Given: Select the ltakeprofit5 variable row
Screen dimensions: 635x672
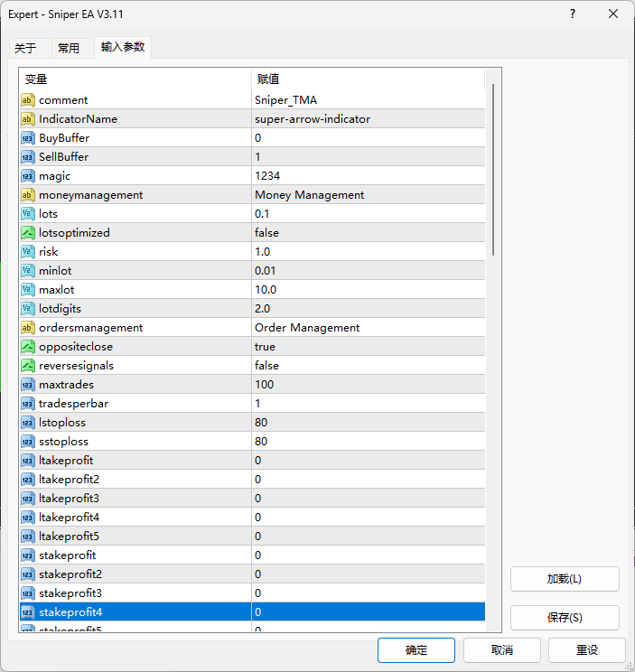Looking at the screenshot, I should pos(252,537).
